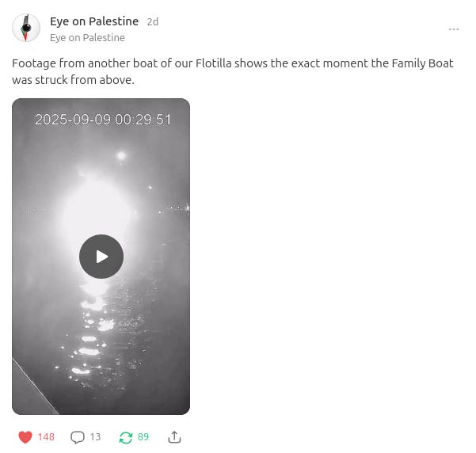476x453 pixels.
Task: Click the video timestamp overlay 2025-09-09
Action: (103, 120)
